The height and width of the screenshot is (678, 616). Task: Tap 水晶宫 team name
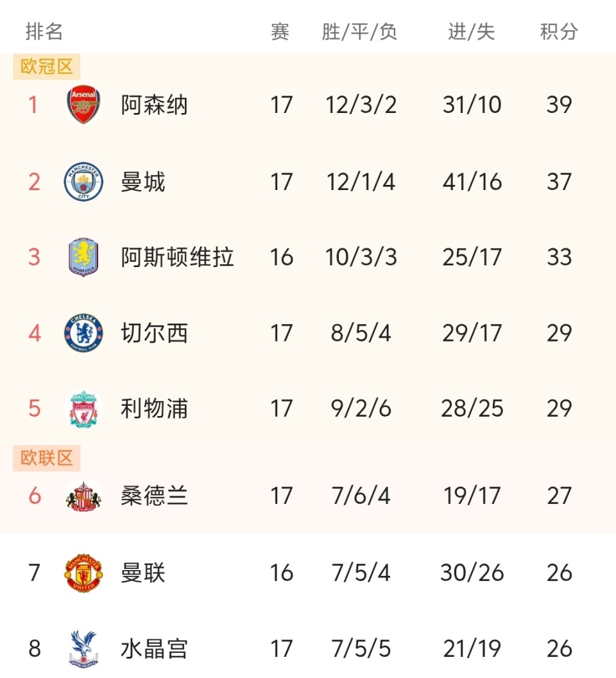[154, 648]
